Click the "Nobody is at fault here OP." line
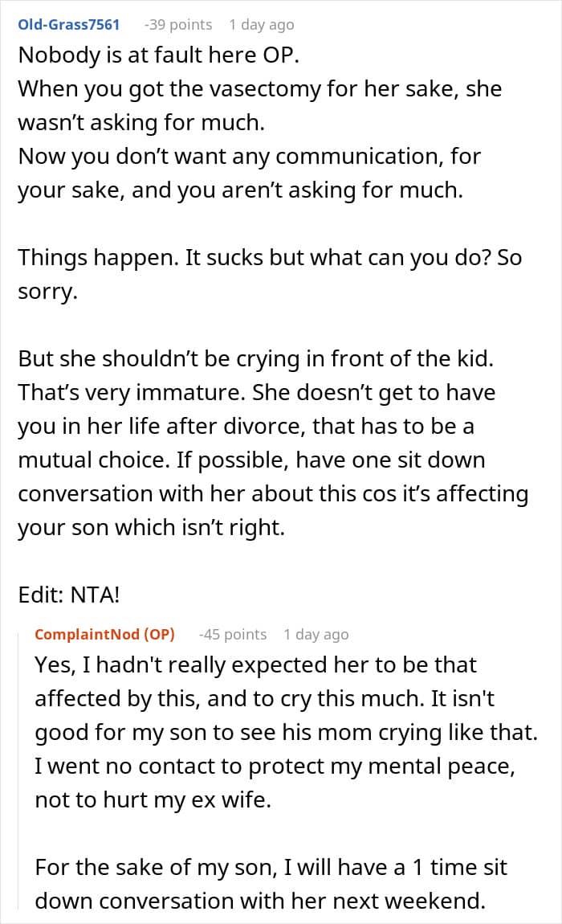 (x=158, y=55)
